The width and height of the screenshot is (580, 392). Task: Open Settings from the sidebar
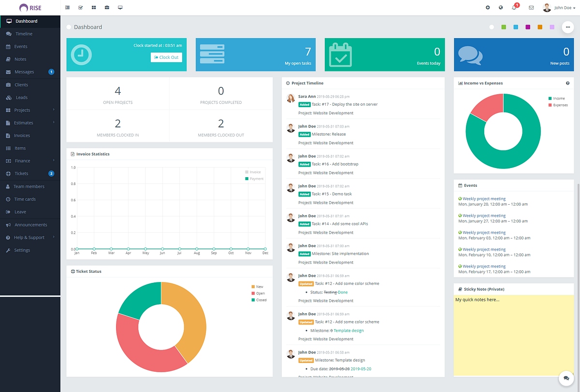pyautogui.click(x=21, y=250)
